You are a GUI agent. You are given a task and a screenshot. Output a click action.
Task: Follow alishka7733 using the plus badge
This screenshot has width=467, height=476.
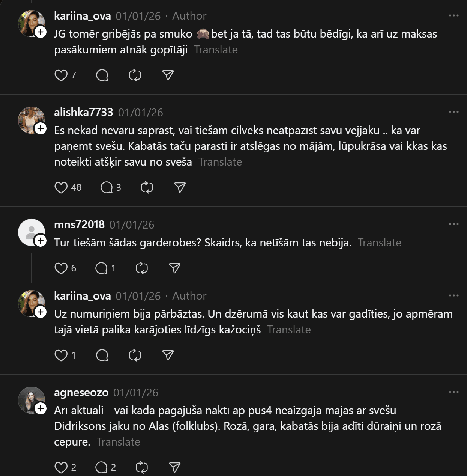[41, 128]
